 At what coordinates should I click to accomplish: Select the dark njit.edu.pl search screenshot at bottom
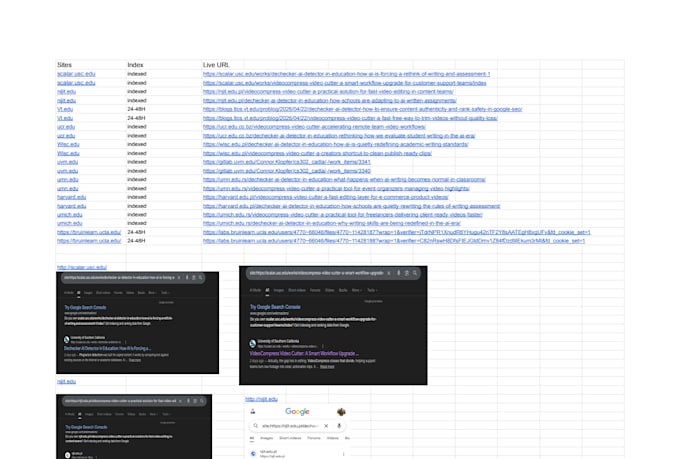point(134,426)
